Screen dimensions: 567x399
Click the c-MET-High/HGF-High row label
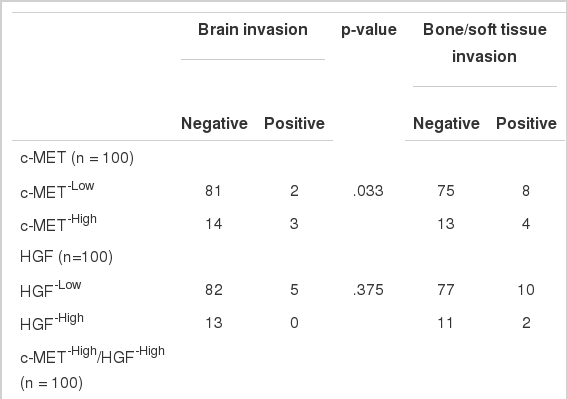[x=93, y=369]
